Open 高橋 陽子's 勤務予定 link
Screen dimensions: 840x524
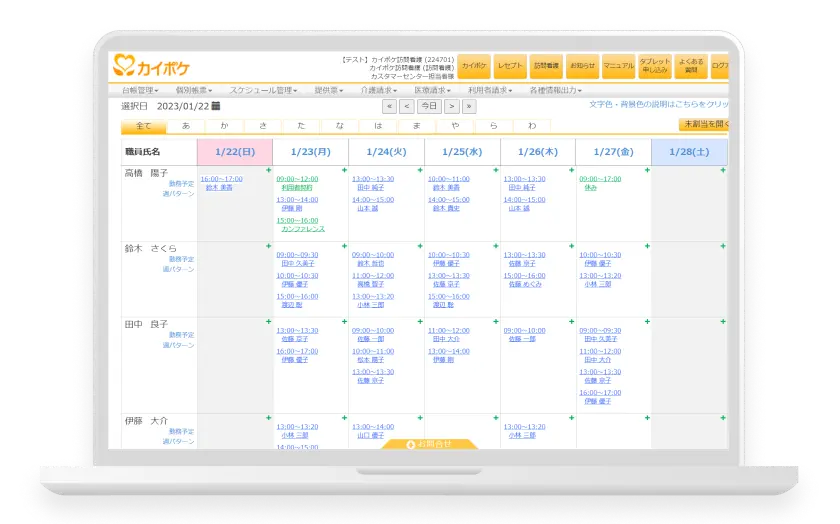tap(181, 184)
